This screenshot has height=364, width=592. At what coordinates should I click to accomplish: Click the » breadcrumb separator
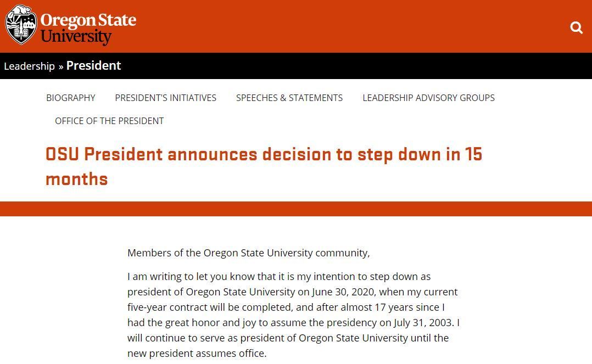[60, 66]
